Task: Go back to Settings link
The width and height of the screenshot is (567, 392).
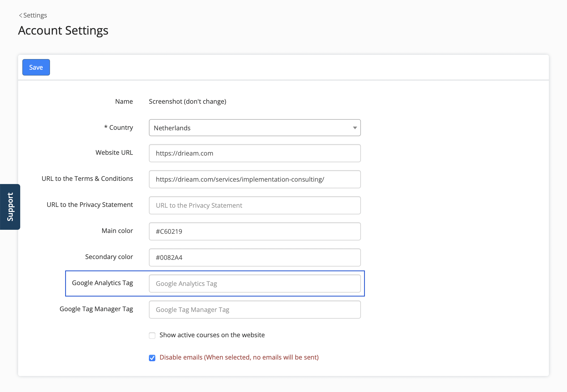Action: click(x=33, y=15)
